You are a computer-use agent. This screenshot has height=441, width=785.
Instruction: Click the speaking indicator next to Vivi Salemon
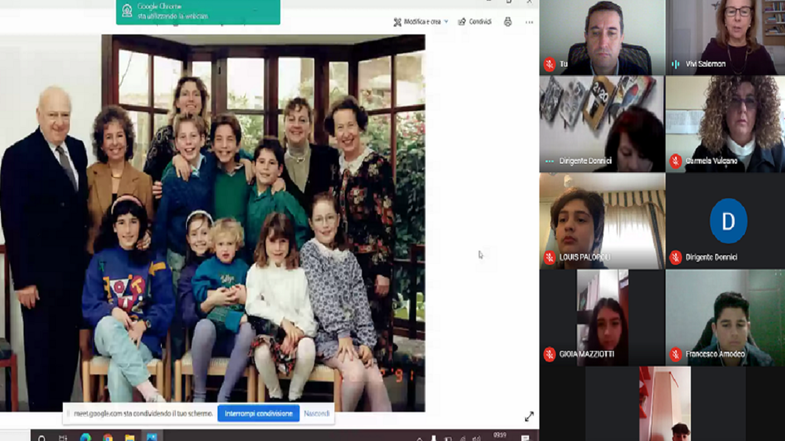pos(676,64)
